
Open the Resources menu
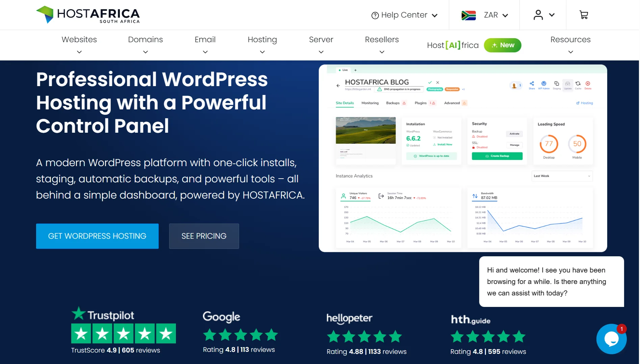pyautogui.click(x=571, y=40)
